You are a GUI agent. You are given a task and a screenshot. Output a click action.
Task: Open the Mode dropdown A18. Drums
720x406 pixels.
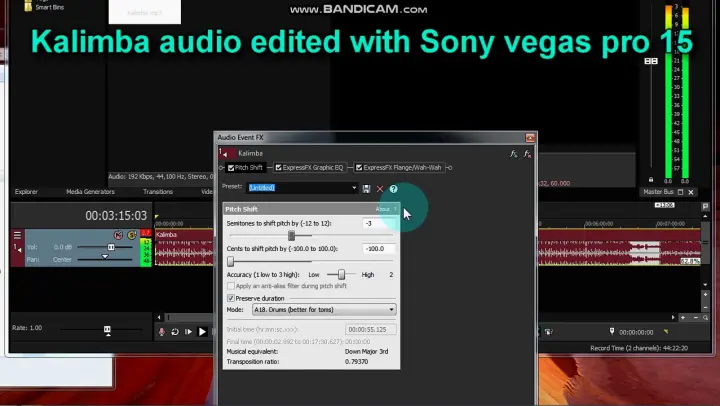(x=324, y=310)
